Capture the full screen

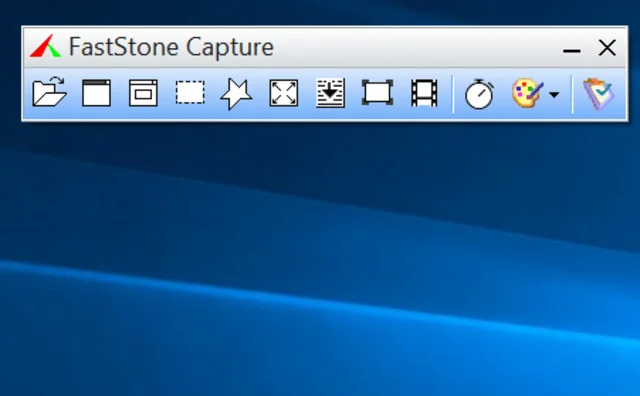[284, 93]
